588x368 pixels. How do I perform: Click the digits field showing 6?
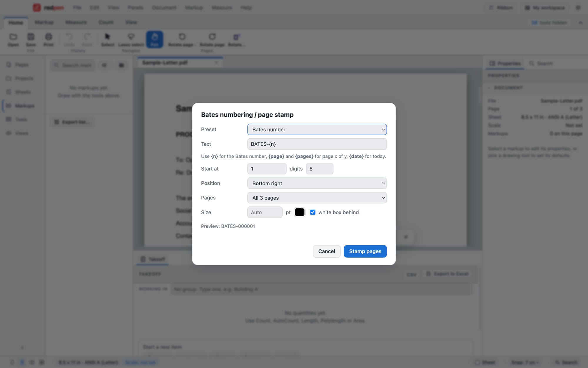coord(320,169)
